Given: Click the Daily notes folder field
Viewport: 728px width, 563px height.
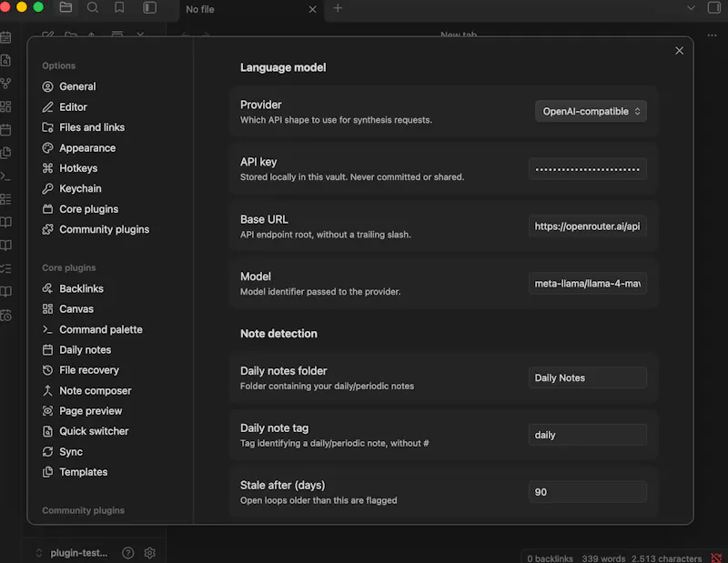Looking at the screenshot, I should pyautogui.click(x=587, y=377).
